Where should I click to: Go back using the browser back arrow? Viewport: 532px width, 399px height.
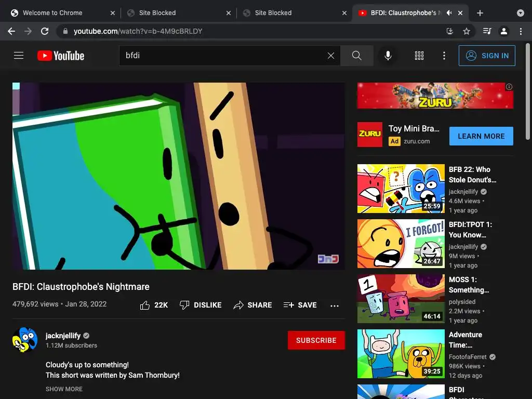click(x=11, y=31)
